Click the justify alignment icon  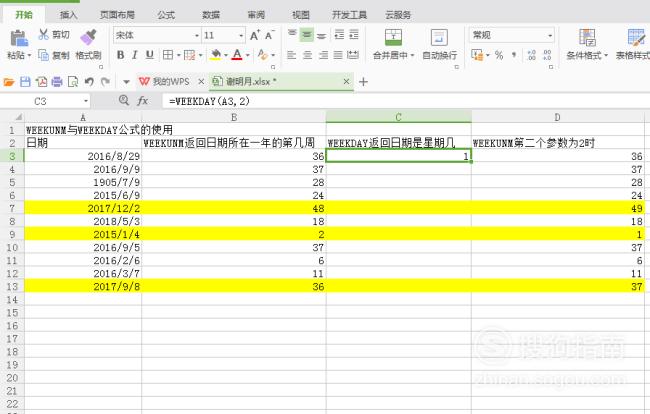click(338, 55)
